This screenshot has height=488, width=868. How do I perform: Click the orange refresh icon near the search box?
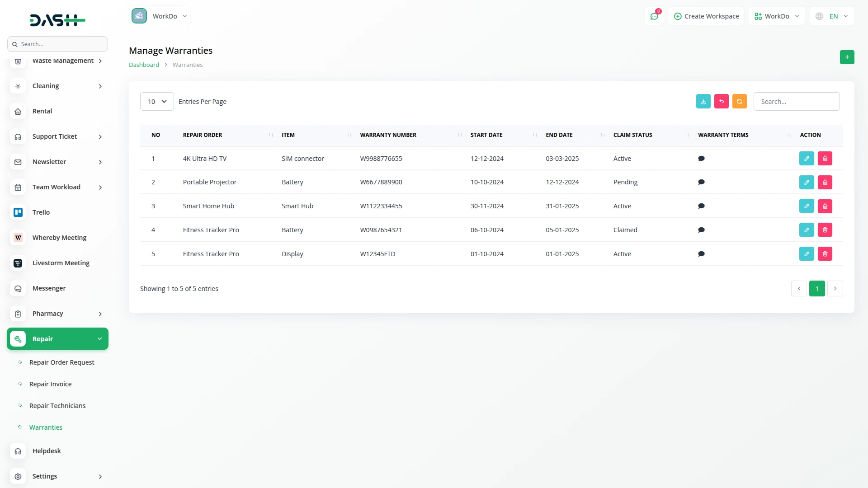click(x=739, y=101)
